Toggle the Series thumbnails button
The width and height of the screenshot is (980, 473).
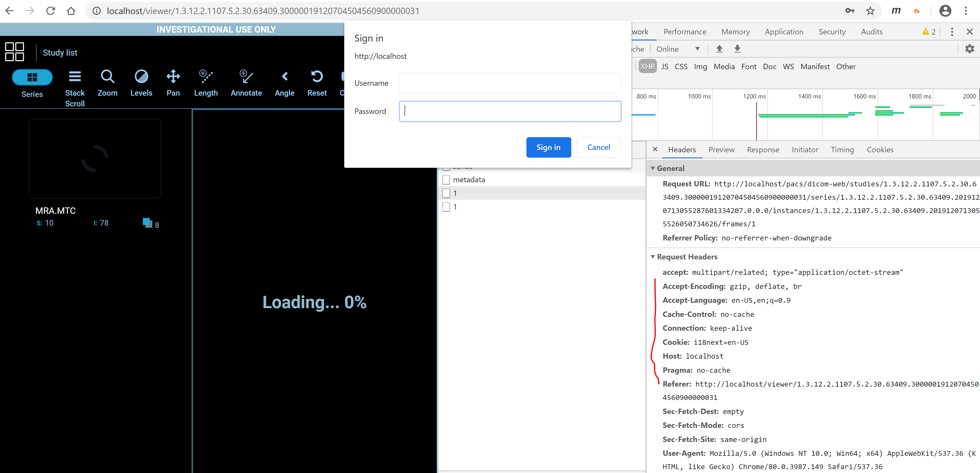pos(32,77)
